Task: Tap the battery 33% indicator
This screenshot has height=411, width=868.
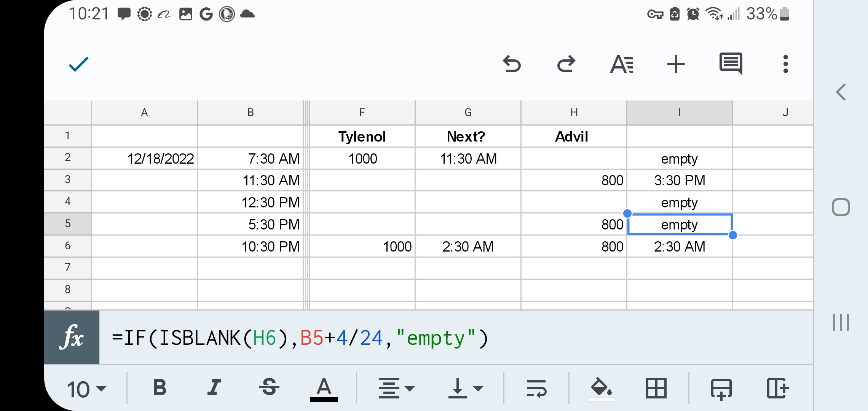Action: tap(767, 14)
